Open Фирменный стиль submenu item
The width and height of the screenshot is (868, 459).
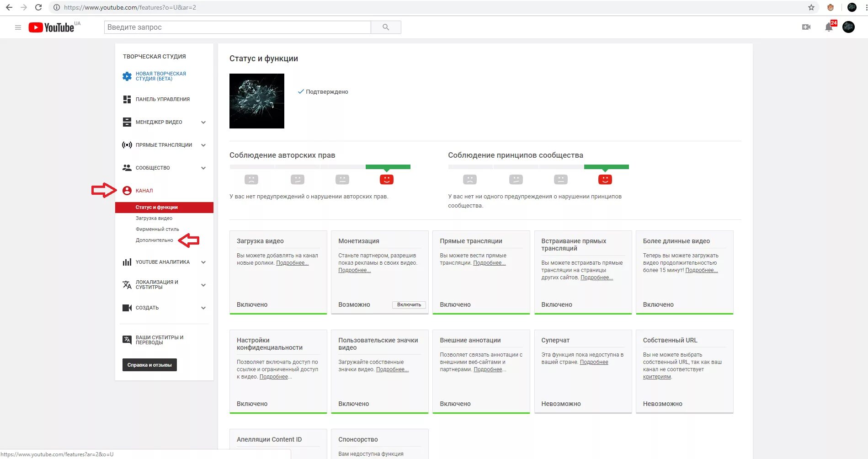[157, 229]
